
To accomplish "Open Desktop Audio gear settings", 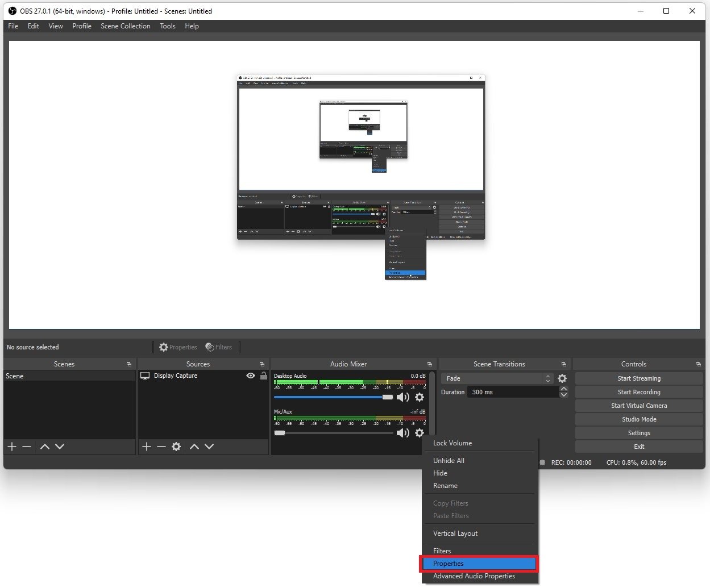I will (420, 398).
